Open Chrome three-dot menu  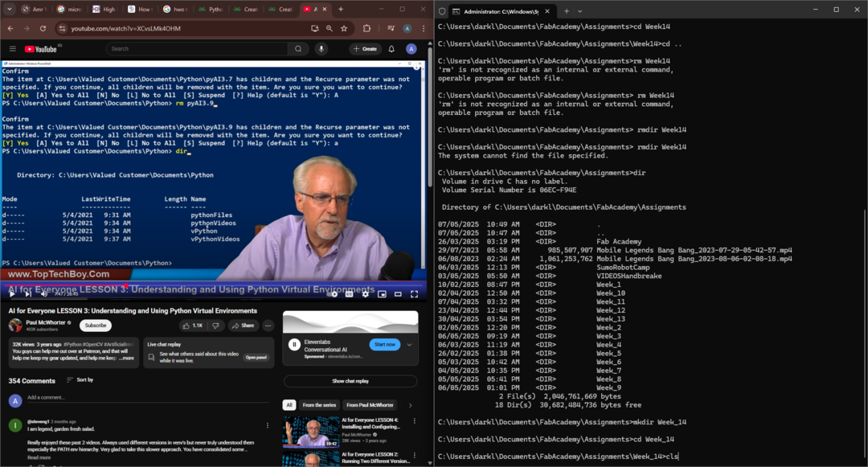(x=424, y=28)
